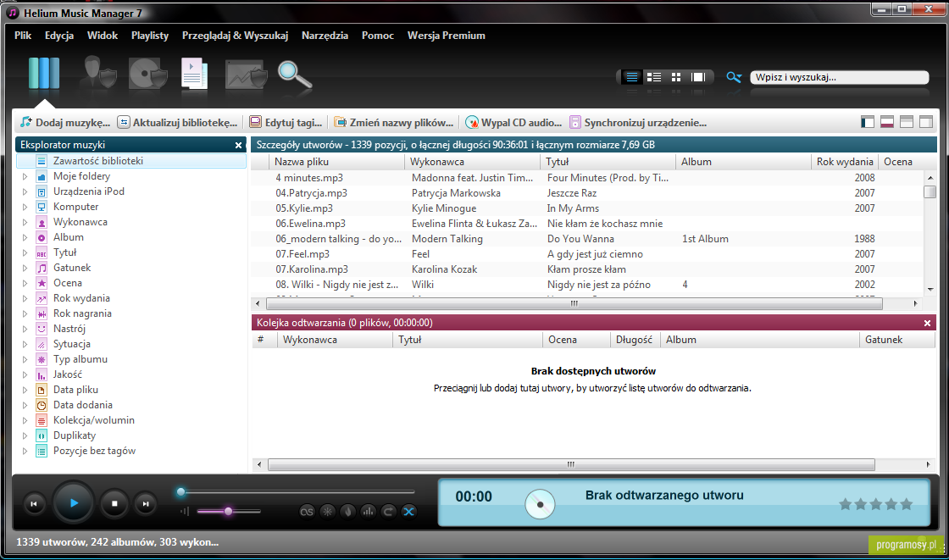This screenshot has height=560, width=949.
Task: Open the album view with disc and shield
Action: point(147,73)
